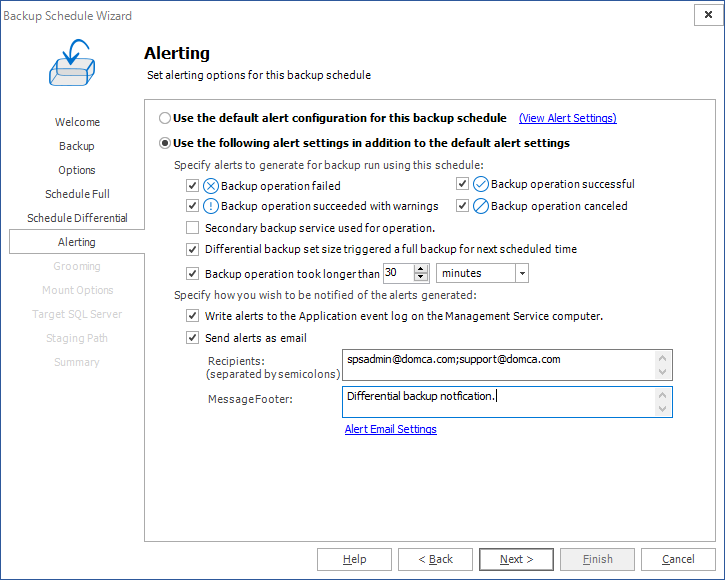Decrease backup duration with spinner down arrow
725x580 pixels.
pos(421,278)
